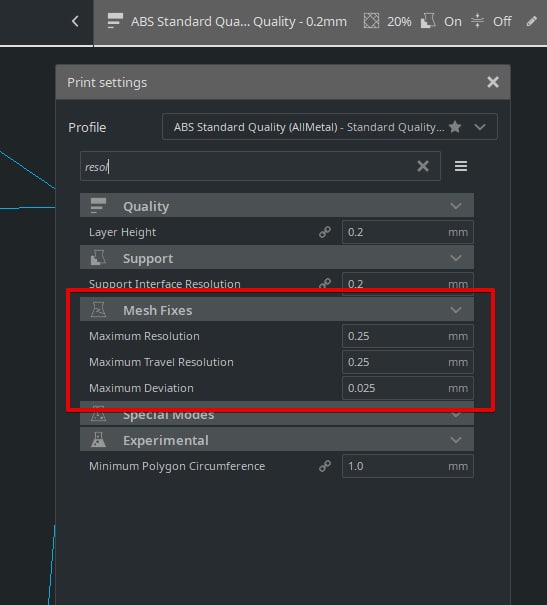Collapse the Support section chevron
The height and width of the screenshot is (605, 547).
pos(456,258)
